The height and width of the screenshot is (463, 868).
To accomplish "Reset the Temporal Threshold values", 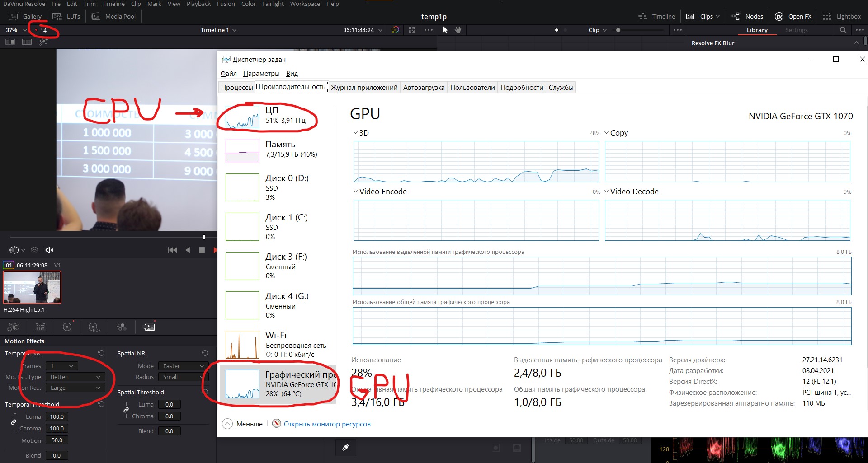I will [x=101, y=404].
